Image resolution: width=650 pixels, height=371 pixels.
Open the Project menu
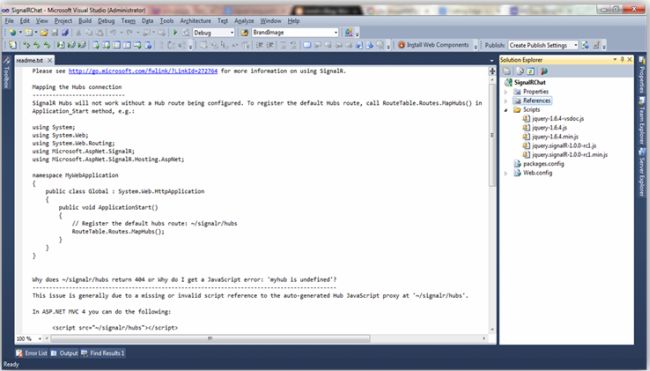[x=63, y=21]
